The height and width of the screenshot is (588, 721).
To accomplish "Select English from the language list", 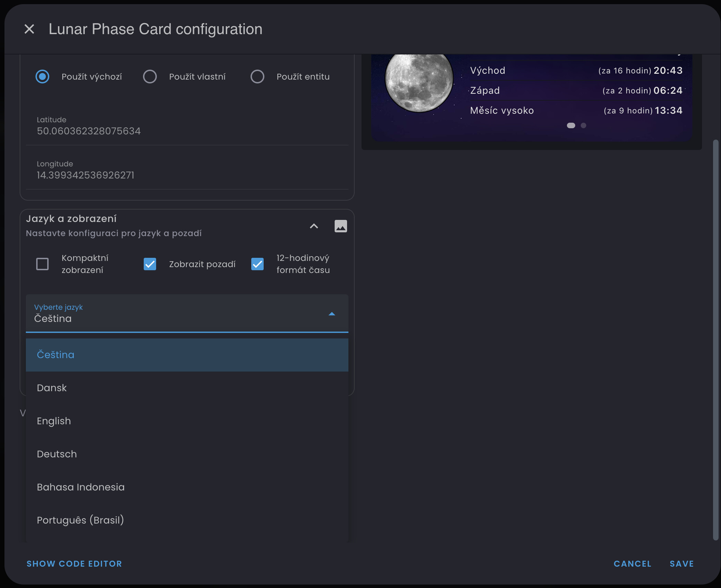I will 54,421.
